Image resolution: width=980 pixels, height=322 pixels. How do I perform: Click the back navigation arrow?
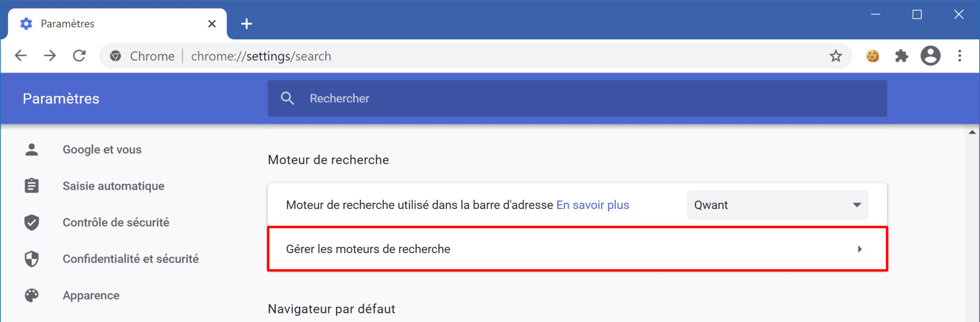[21, 56]
